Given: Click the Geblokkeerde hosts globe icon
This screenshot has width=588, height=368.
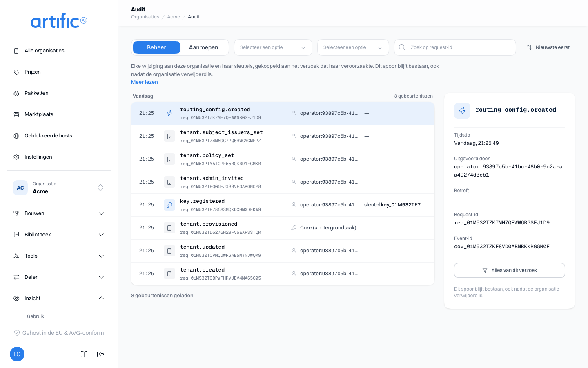Looking at the screenshot, I should 16,136.
